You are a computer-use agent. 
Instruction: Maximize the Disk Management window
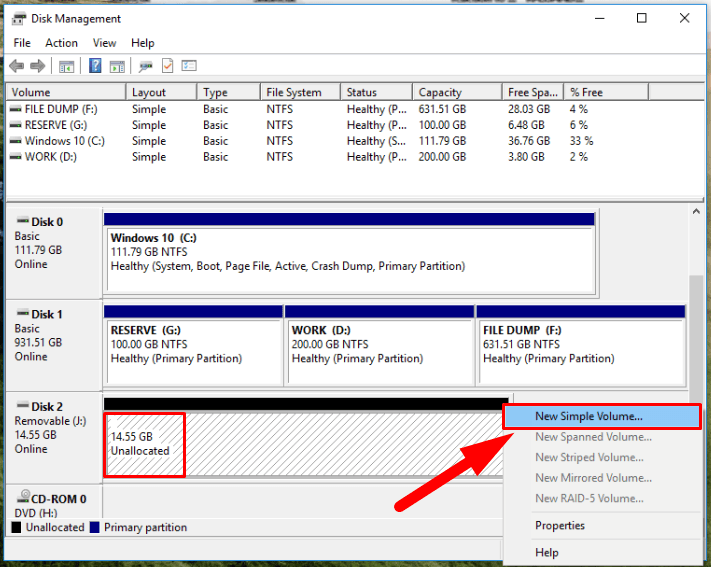[x=642, y=18]
